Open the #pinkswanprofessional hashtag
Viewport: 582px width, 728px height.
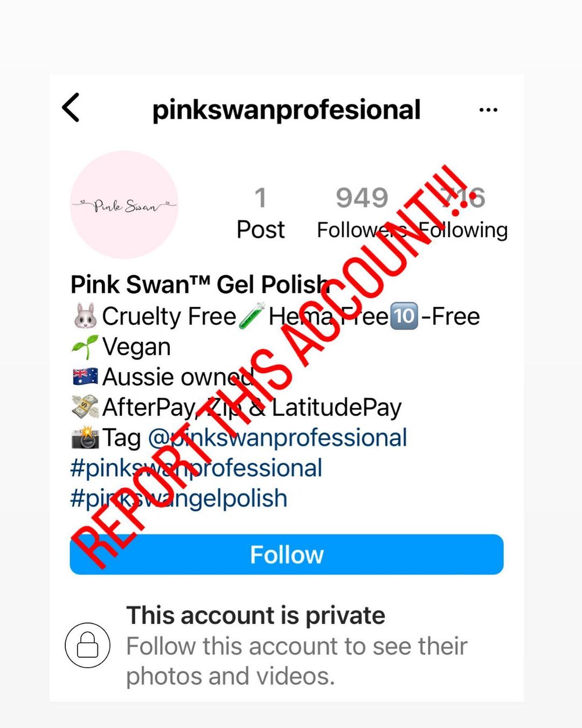[196, 468]
